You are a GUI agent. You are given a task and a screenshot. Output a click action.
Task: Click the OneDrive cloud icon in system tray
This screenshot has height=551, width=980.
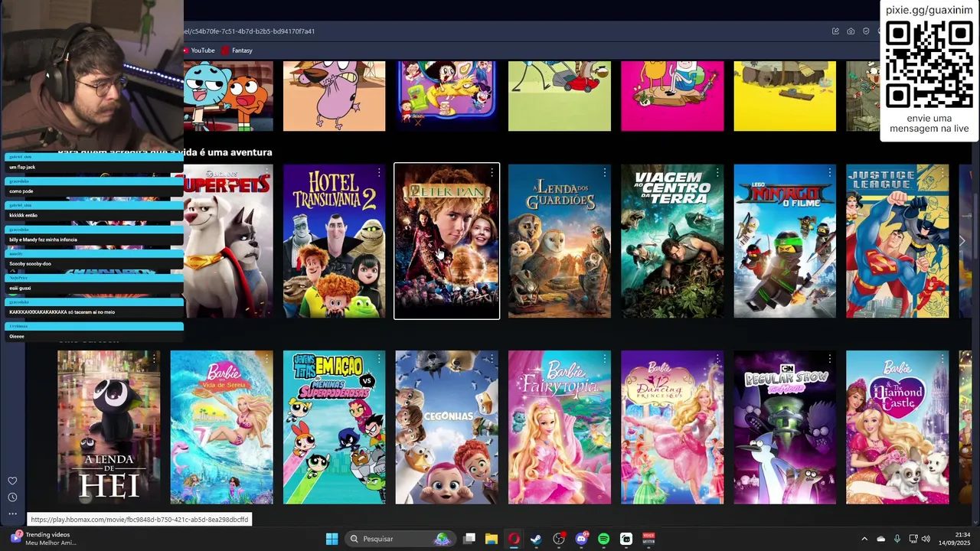coord(880,539)
